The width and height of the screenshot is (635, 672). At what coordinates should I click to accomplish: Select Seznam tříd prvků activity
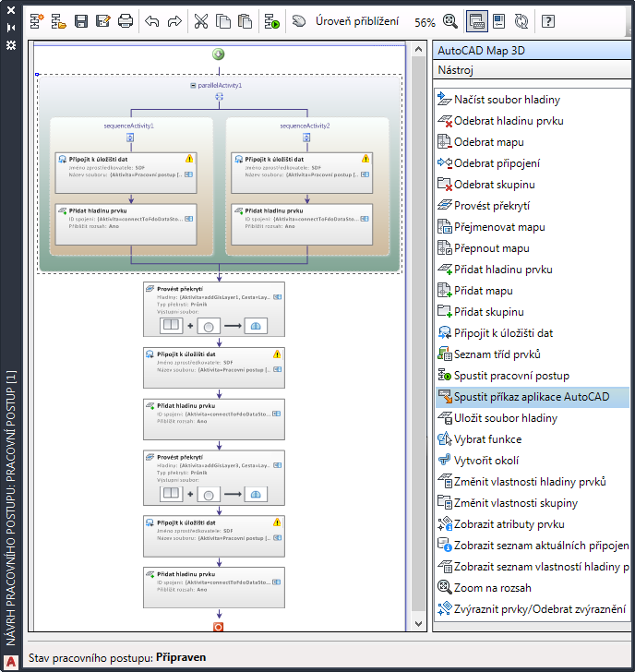533,354
